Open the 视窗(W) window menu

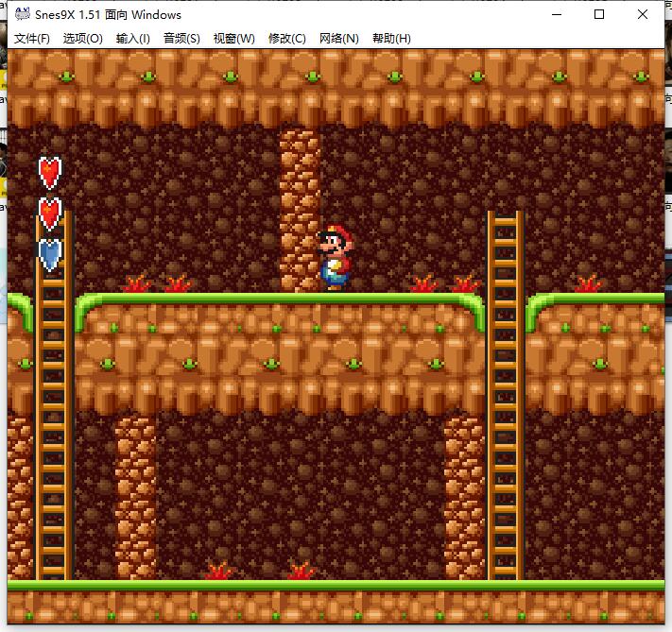pos(234,39)
